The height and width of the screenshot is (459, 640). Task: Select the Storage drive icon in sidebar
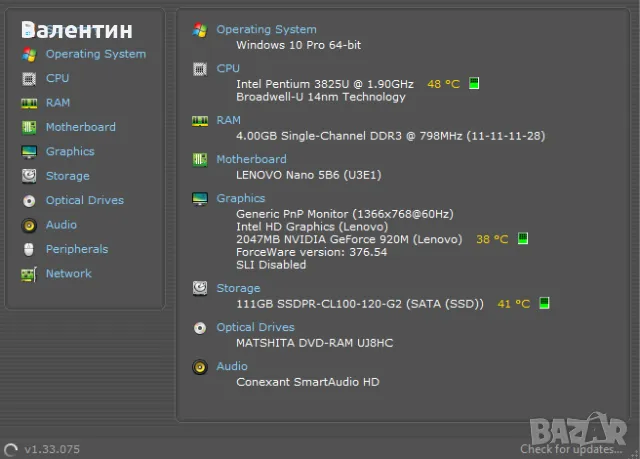[x=28, y=176]
